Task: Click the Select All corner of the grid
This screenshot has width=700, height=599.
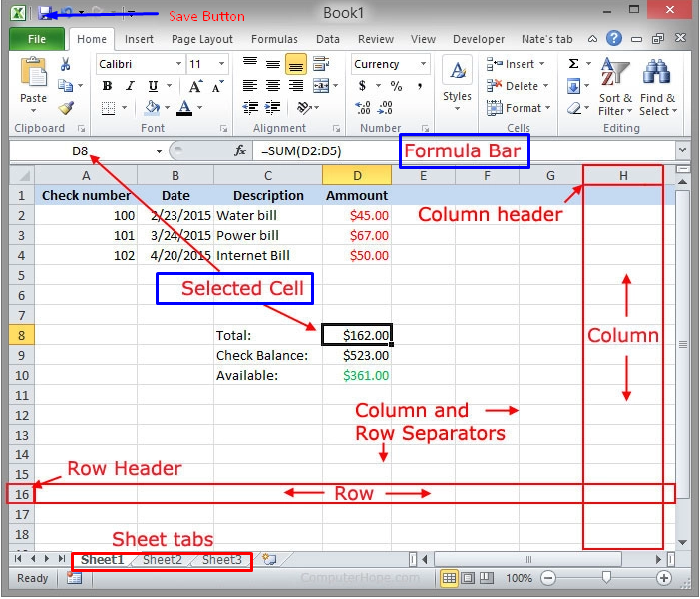Action: tap(21, 175)
